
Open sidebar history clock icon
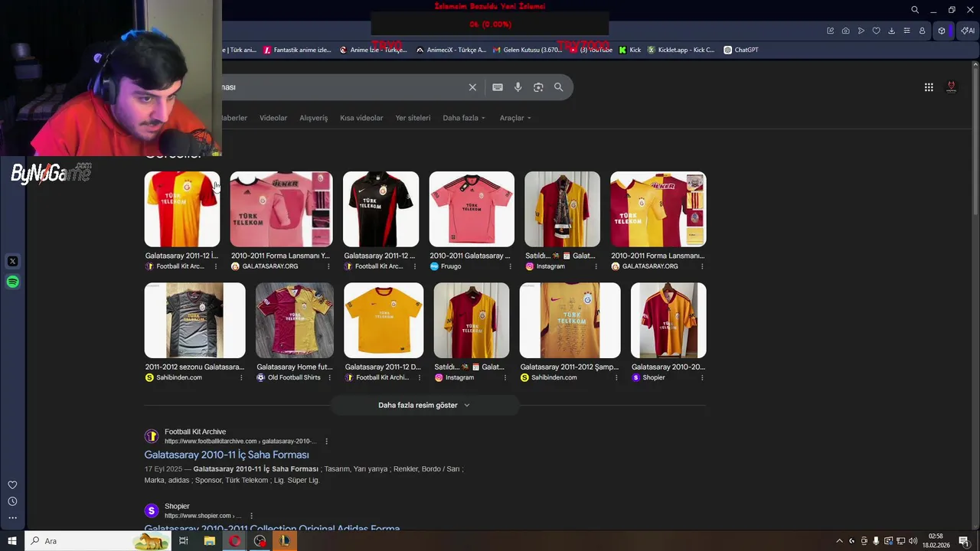pos(12,501)
